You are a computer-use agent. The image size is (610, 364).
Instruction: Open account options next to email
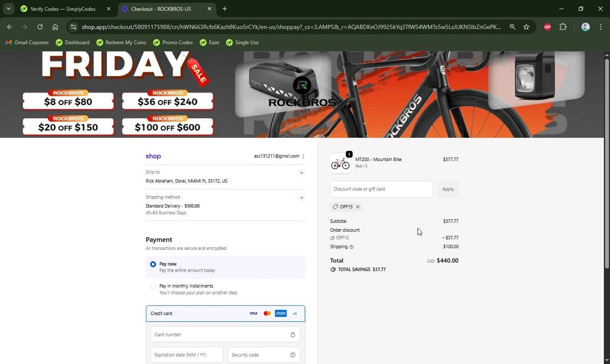coord(303,156)
